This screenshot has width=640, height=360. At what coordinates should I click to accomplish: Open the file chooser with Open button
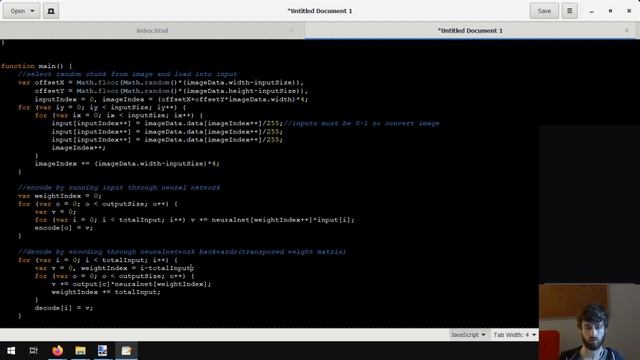[x=17, y=11]
